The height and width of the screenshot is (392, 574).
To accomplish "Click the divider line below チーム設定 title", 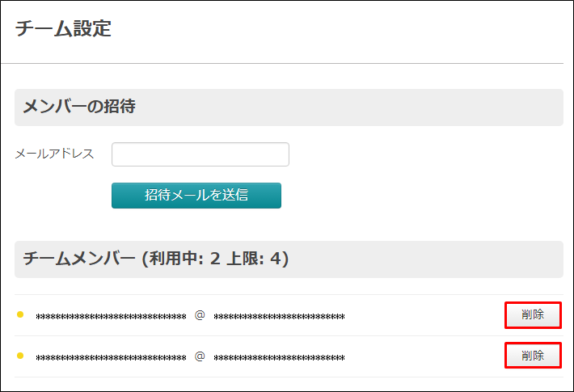I will pyautogui.click(x=282, y=63).
